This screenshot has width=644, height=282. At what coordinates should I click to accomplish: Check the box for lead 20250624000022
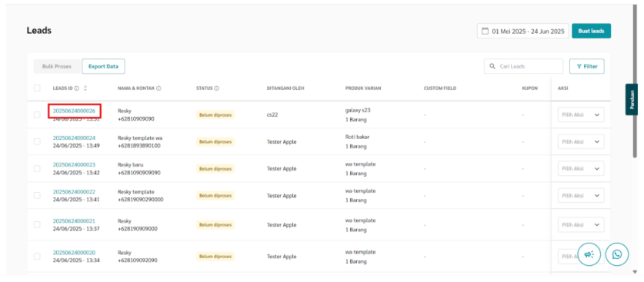point(37,195)
